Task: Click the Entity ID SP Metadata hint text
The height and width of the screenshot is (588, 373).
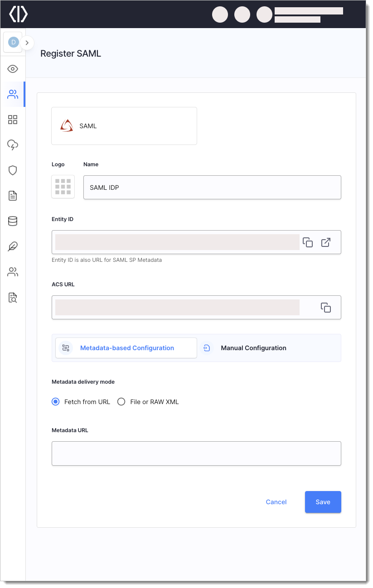Action: (107, 260)
